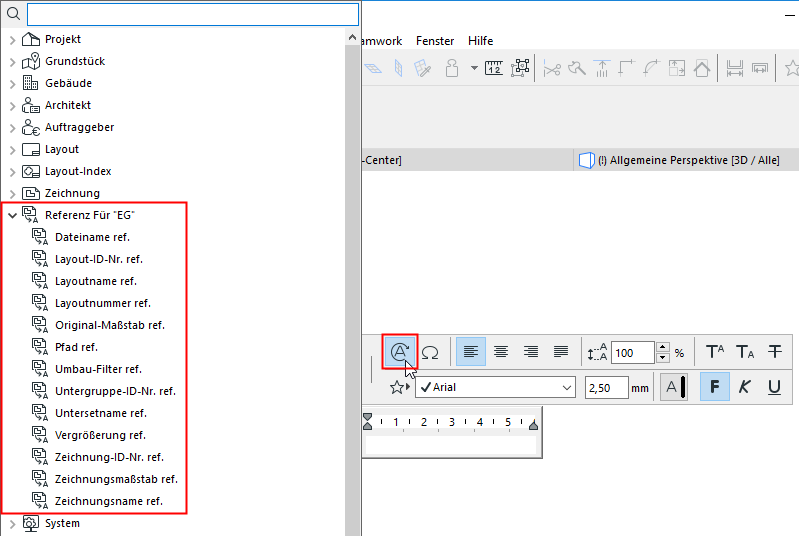This screenshot has width=799, height=536.
Task: Select Umbau-Filter ref. autotext
Action: click(x=98, y=369)
